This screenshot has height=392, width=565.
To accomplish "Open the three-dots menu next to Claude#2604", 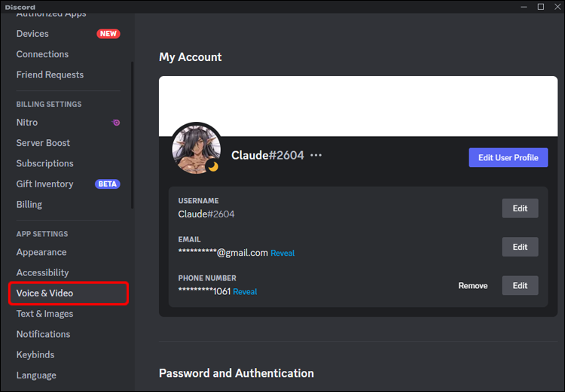I will [316, 156].
